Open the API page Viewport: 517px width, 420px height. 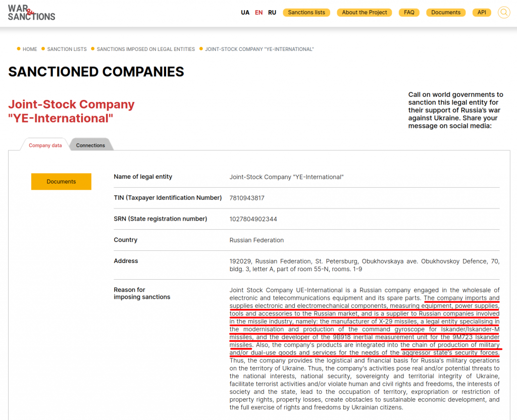pos(482,13)
